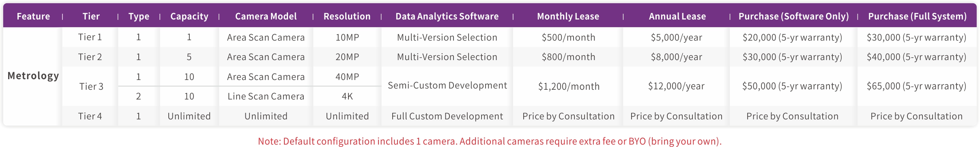Select the $500/month lease cell
The width and height of the screenshot is (980, 147).
(x=568, y=37)
